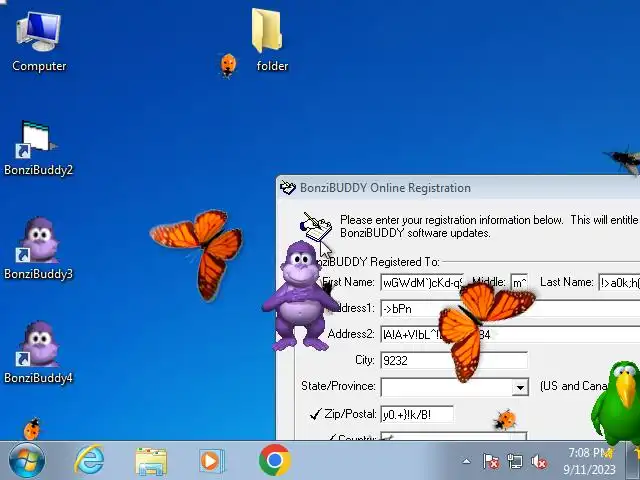Open the Action Center flag icon
Screen dimensions: 640x480
tap(491, 462)
